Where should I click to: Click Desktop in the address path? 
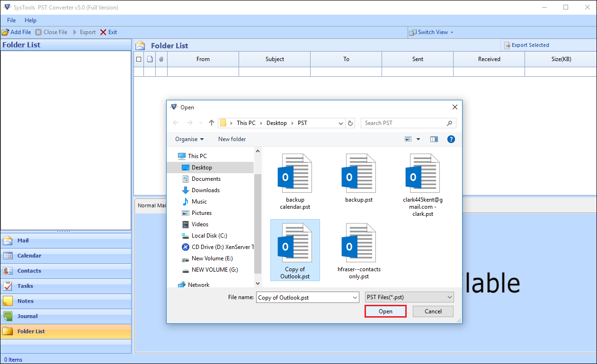276,123
